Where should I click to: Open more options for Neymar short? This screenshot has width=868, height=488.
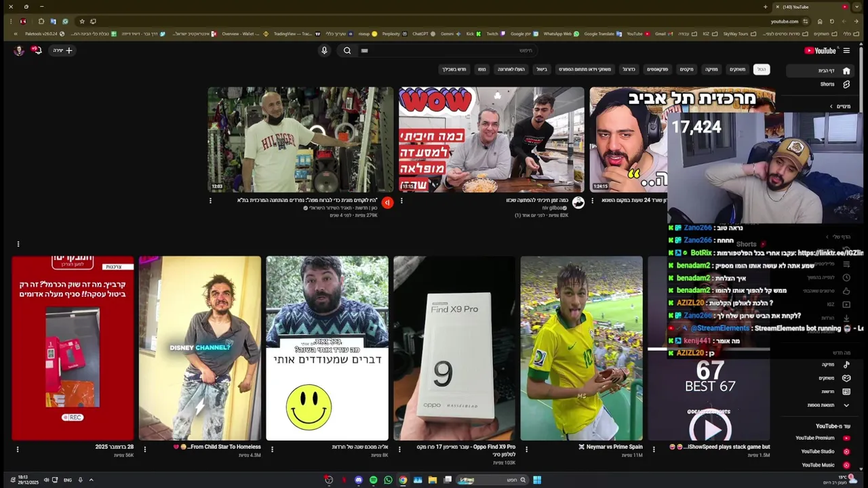coord(527,449)
